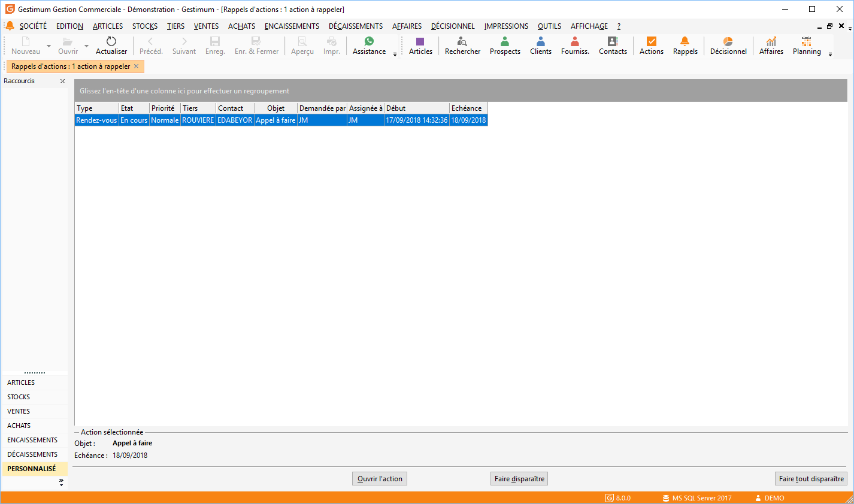Close the Rappels d'actions tab
Image resolution: width=854 pixels, height=504 pixels.
click(x=137, y=66)
